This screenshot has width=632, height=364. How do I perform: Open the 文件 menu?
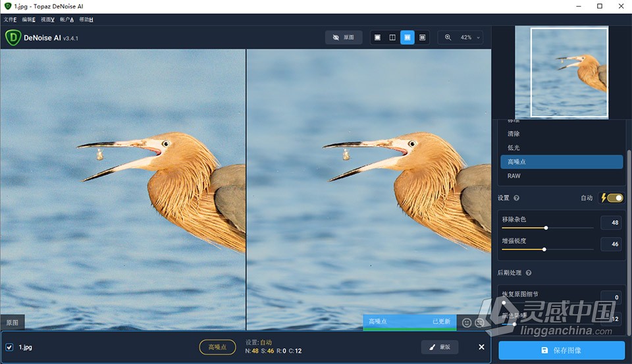click(x=10, y=19)
